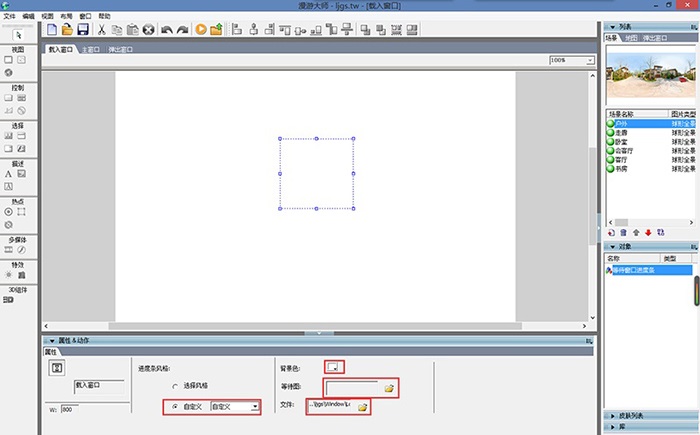The width and height of the screenshot is (700, 435).
Task: Click the 名称 column header in objects panel
Action: pos(633,259)
